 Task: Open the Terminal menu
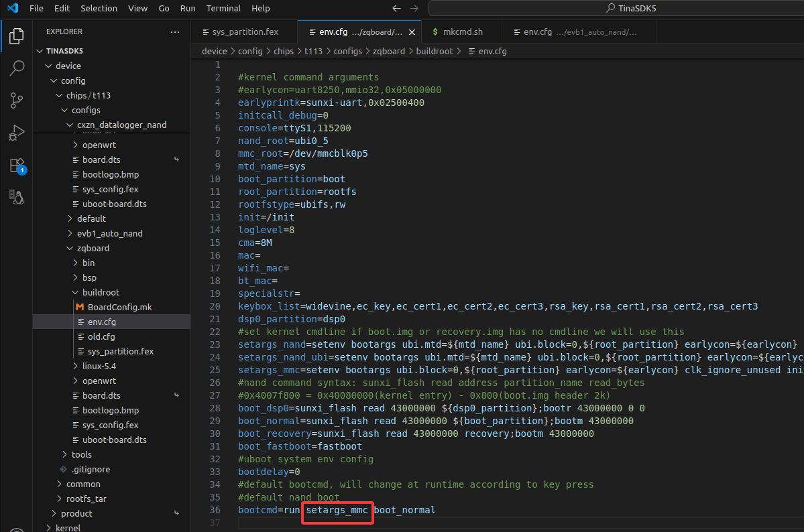point(223,9)
